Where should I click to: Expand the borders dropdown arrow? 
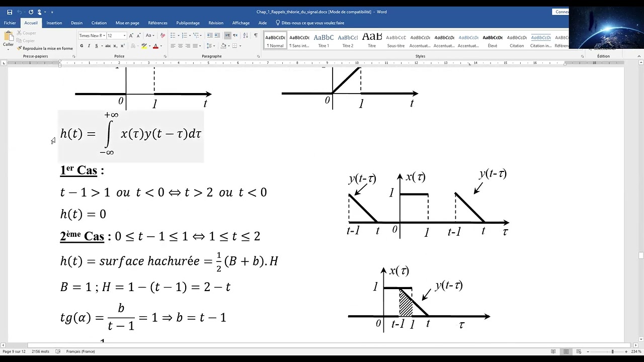tap(240, 46)
